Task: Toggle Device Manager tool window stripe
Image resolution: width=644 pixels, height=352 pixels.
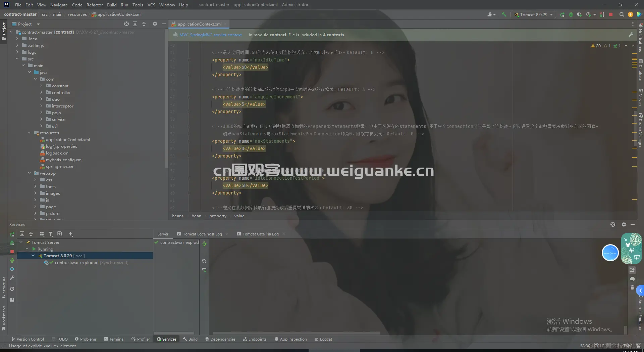Action: click(640, 130)
